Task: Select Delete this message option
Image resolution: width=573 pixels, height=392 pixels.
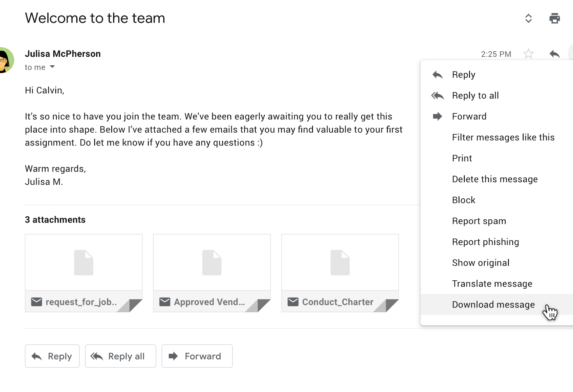Action: point(494,179)
